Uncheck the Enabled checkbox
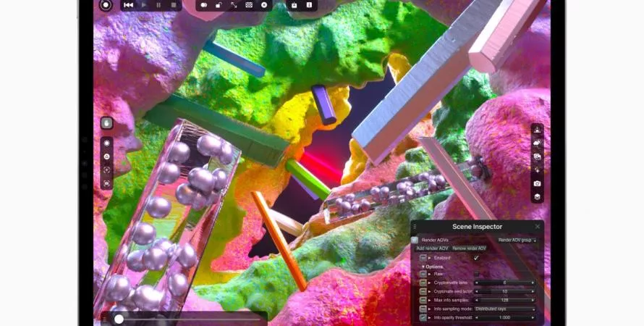Screen dimensions: 644x326 (x=476, y=258)
